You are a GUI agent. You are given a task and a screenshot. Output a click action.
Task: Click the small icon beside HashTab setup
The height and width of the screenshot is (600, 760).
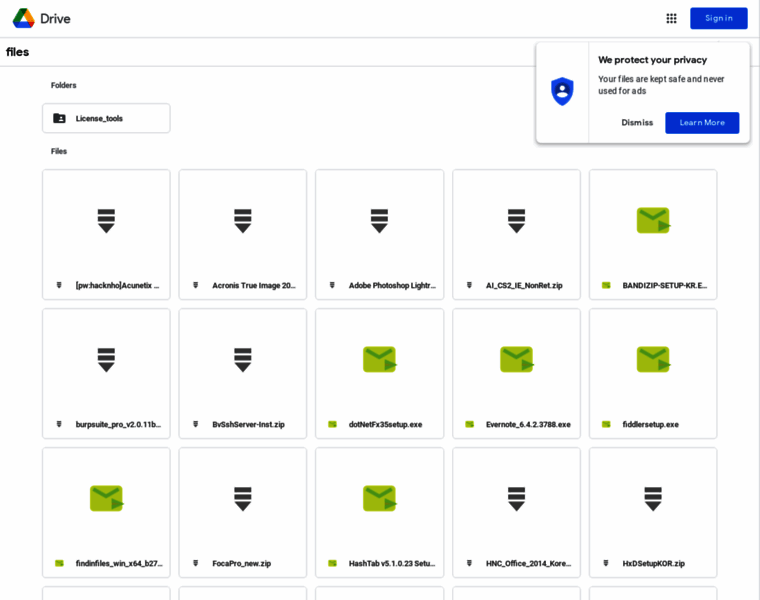(332, 563)
